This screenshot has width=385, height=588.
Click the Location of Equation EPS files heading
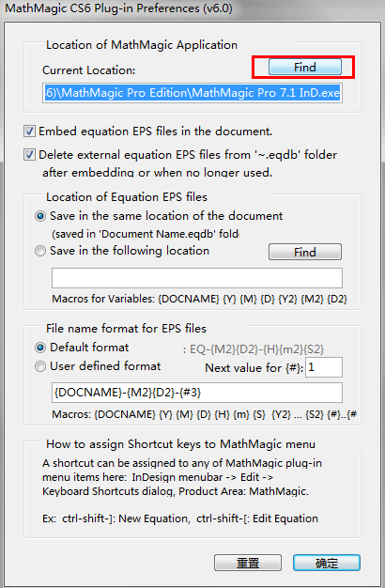pyautogui.click(x=127, y=197)
